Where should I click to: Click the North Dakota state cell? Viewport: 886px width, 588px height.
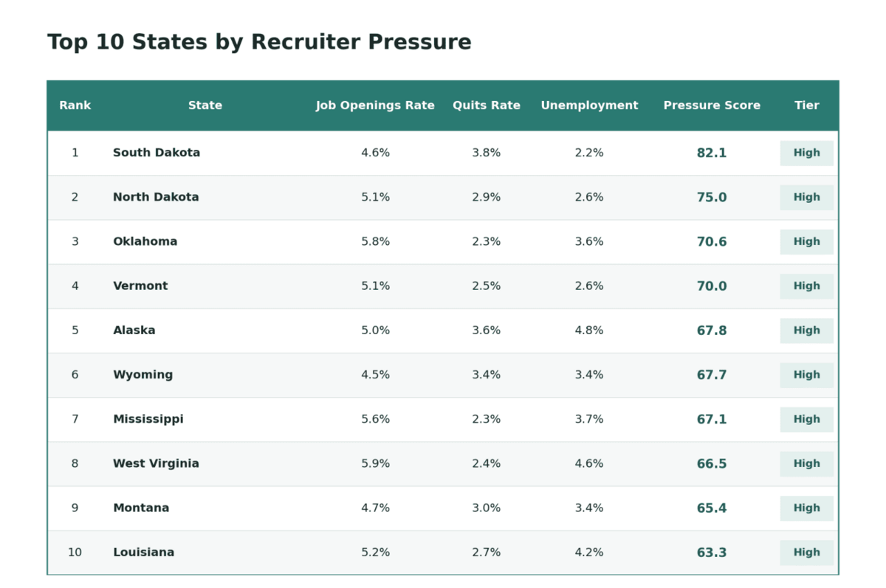pyautogui.click(x=156, y=197)
